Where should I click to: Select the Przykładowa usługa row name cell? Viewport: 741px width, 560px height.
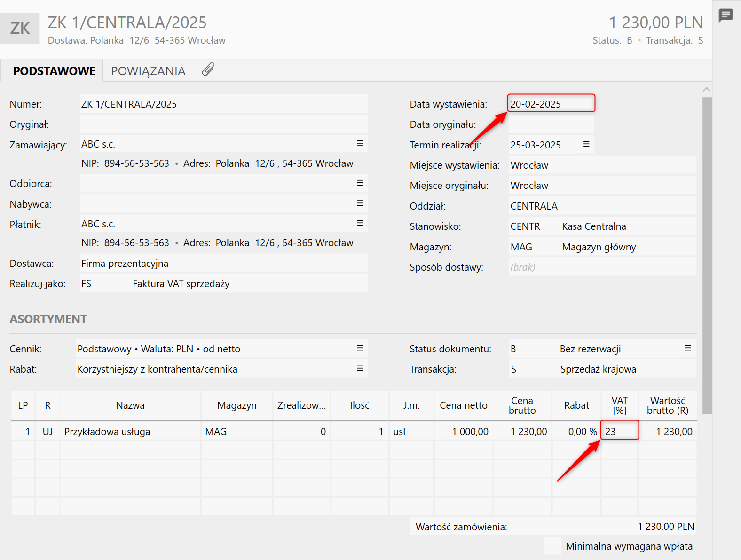(x=130, y=431)
